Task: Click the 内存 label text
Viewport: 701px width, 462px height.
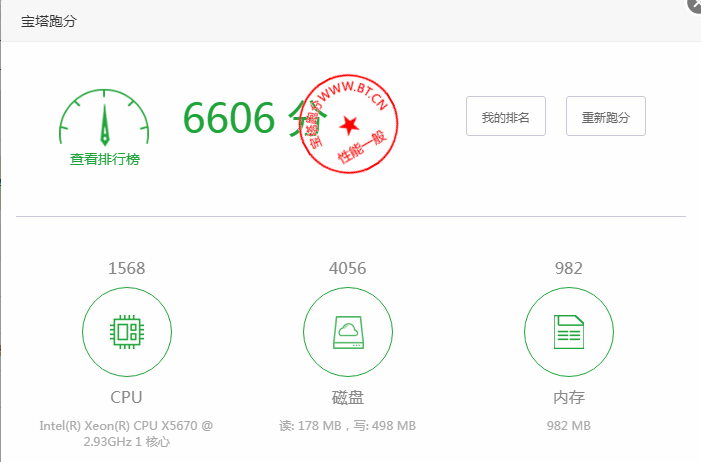Action: pyautogui.click(x=569, y=397)
